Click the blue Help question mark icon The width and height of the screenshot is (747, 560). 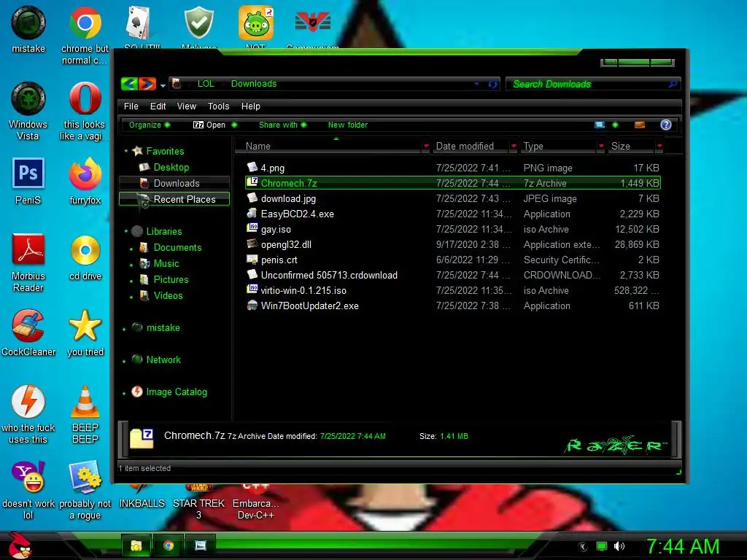665,125
